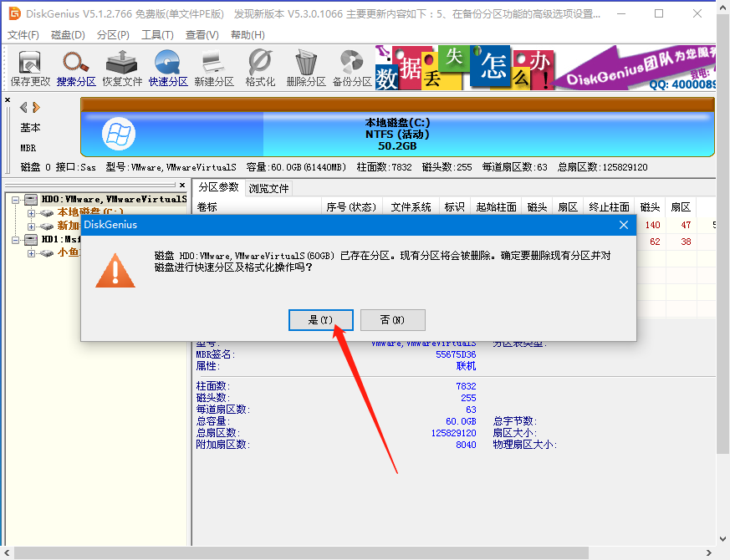Open the 工具(T) menu

(x=157, y=34)
